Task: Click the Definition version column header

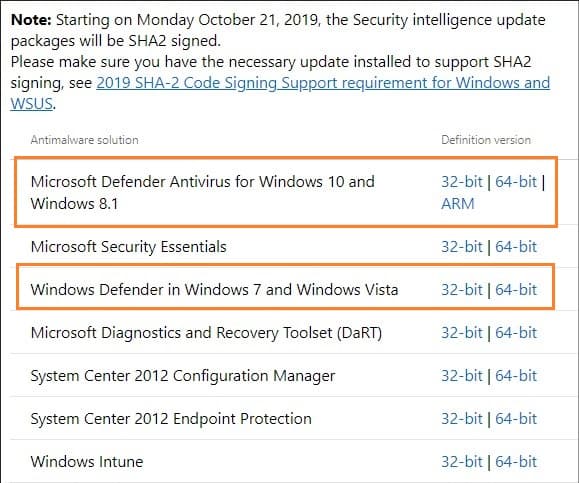Action: click(486, 140)
